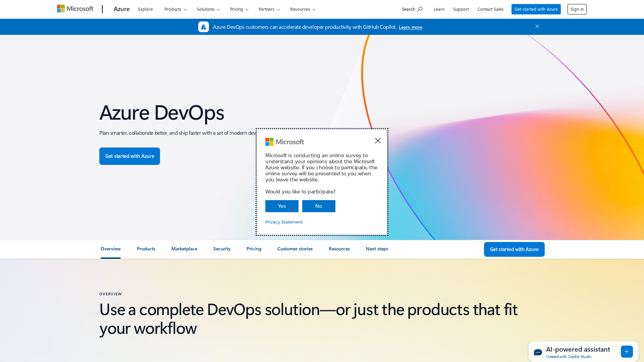Answer Yes to the survey
This screenshot has height=362, width=644.
coord(282,206)
